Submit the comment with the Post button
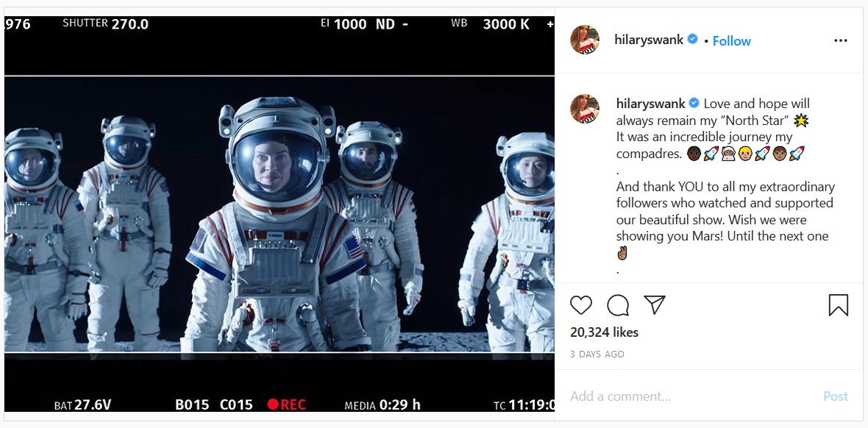The width and height of the screenshot is (868, 428). tap(836, 396)
